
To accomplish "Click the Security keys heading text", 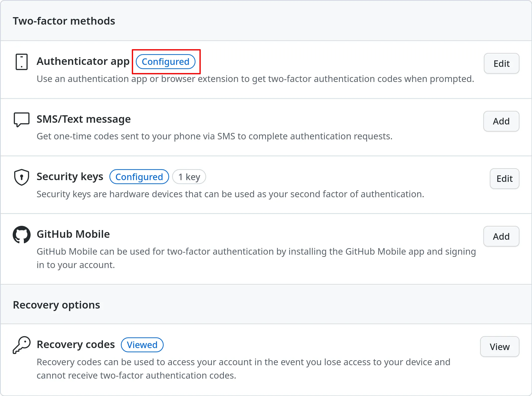I will pyautogui.click(x=70, y=177).
